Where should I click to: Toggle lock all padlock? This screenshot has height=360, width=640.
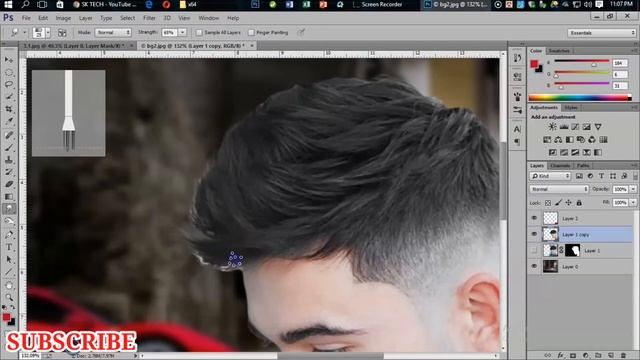tap(579, 203)
